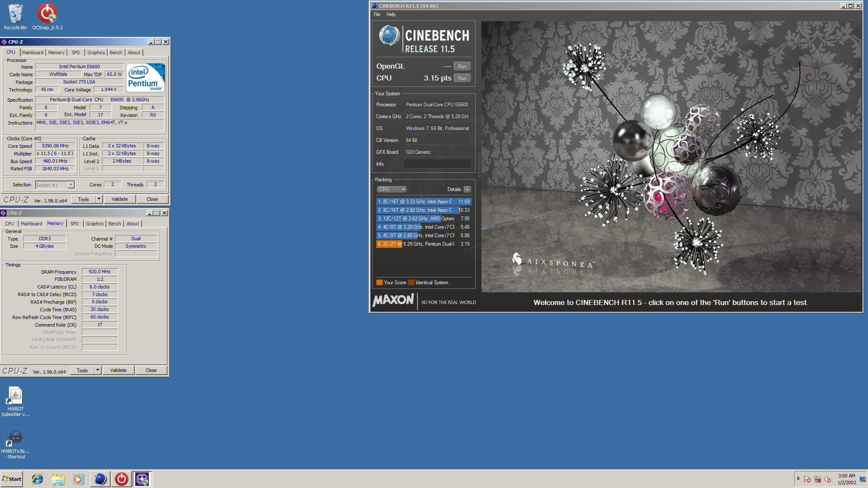Select ranking row 2C/2T @ 5.29 GHz Pentium
Image resolution: width=868 pixels, height=488 pixels.
423,244
